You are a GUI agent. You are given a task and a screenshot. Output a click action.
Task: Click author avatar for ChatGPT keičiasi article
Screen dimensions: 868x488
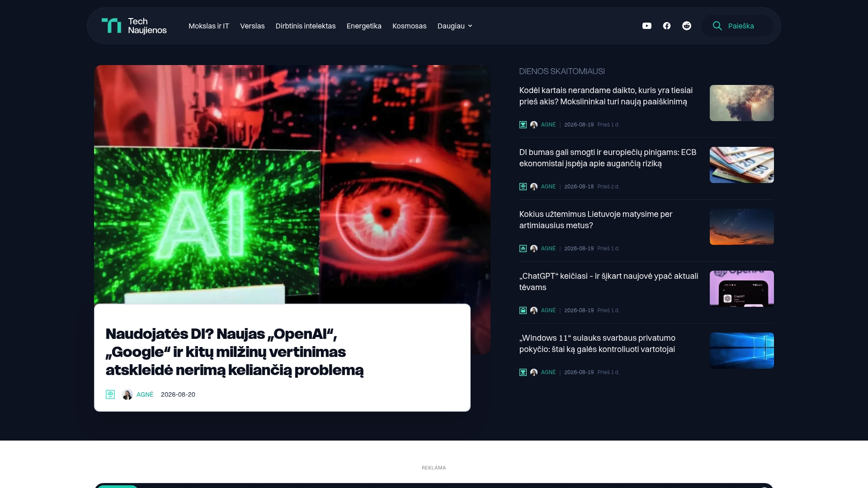[x=534, y=310]
